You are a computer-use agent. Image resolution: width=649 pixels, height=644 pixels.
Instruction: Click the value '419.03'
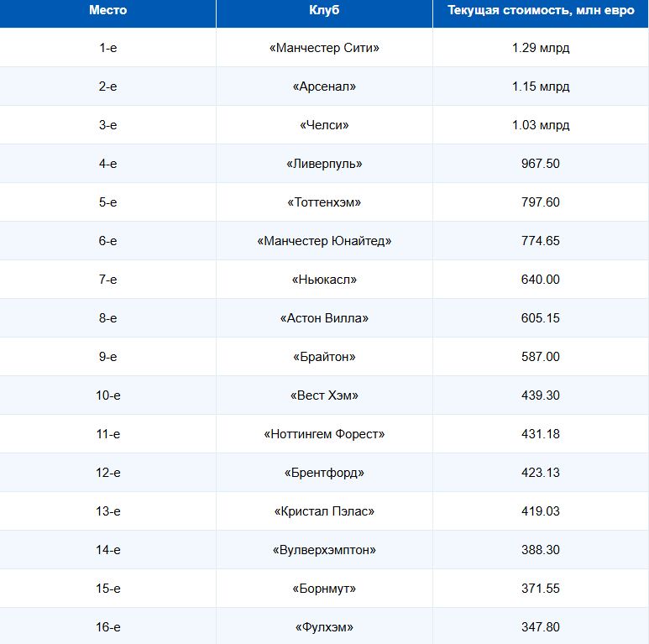[x=540, y=511]
